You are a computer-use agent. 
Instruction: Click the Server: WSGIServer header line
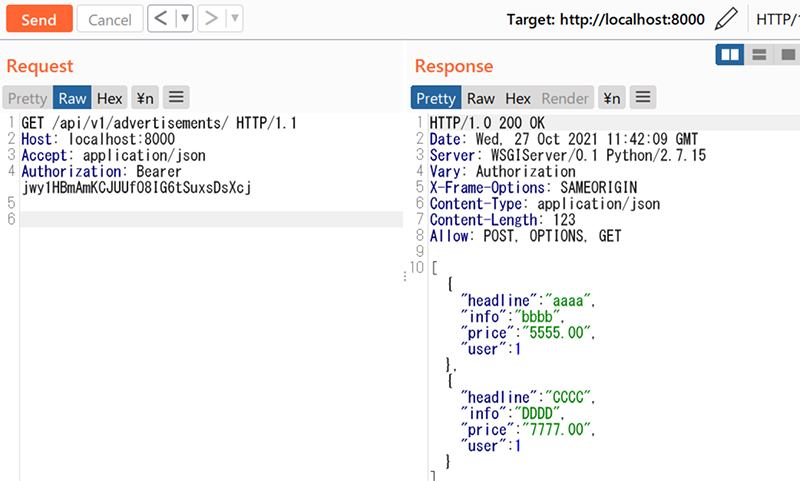point(568,155)
